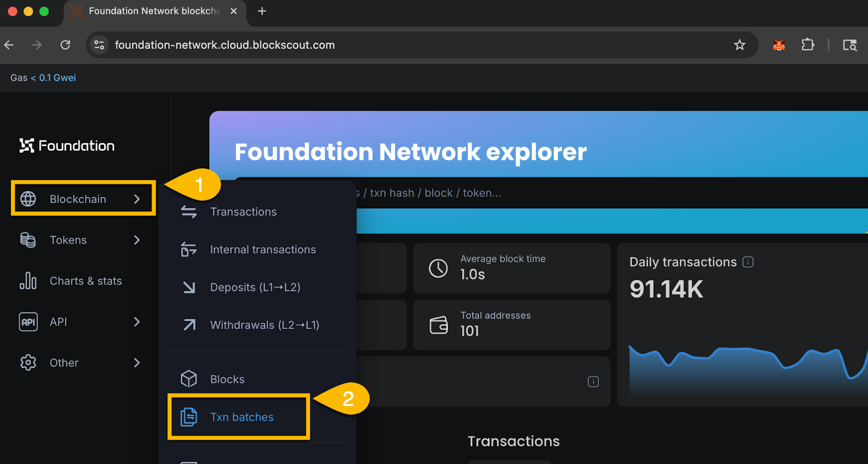
Task: Click the Tokens coins icon
Action: tap(28, 240)
